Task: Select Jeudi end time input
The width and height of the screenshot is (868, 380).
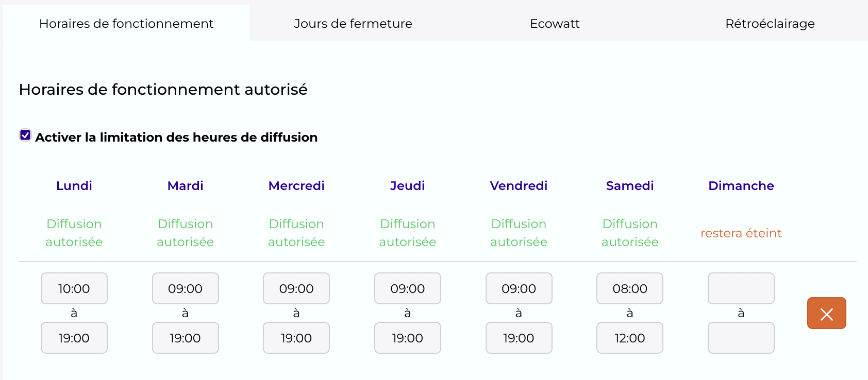Action: pos(408,338)
